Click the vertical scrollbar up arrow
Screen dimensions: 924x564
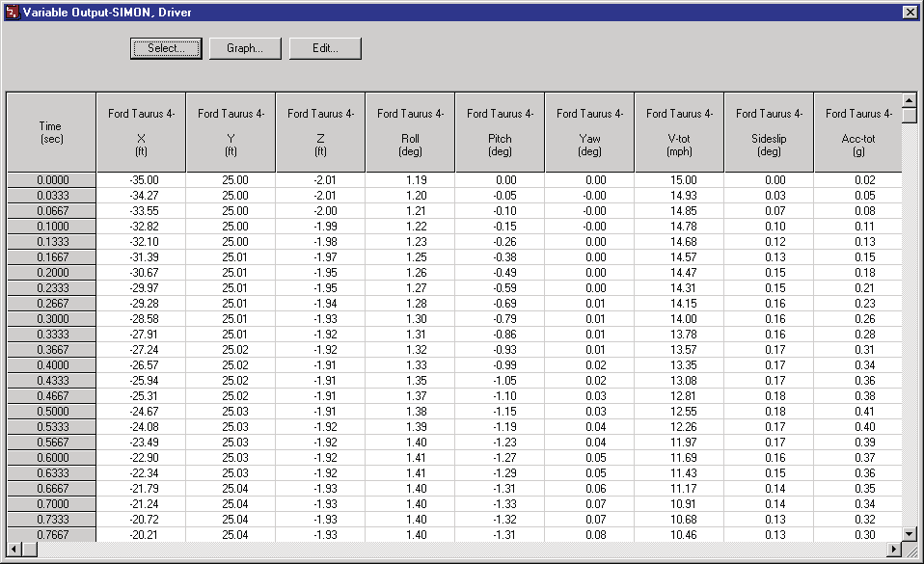click(910, 100)
